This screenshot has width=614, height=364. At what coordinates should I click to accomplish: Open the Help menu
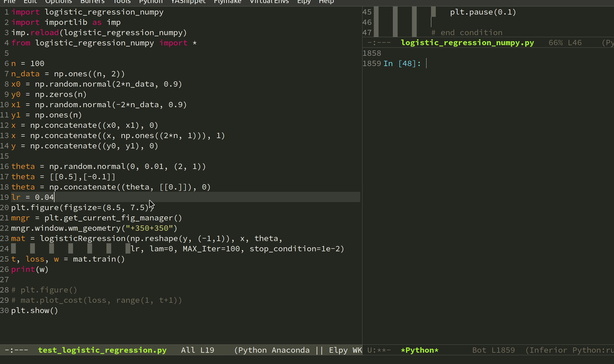coord(326,2)
